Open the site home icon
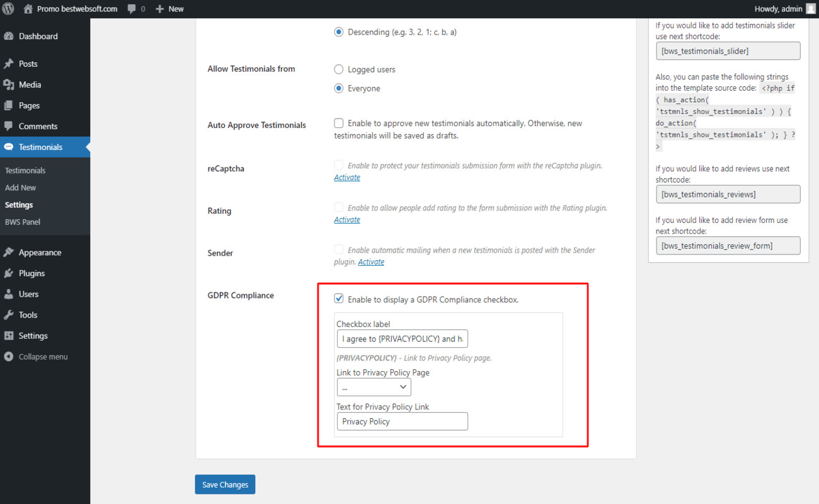The height and width of the screenshot is (504, 819). tap(28, 9)
